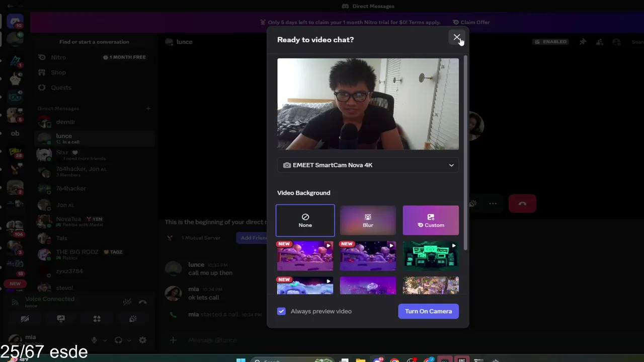Select Custom video background
This screenshot has height=362, width=644.
431,220
